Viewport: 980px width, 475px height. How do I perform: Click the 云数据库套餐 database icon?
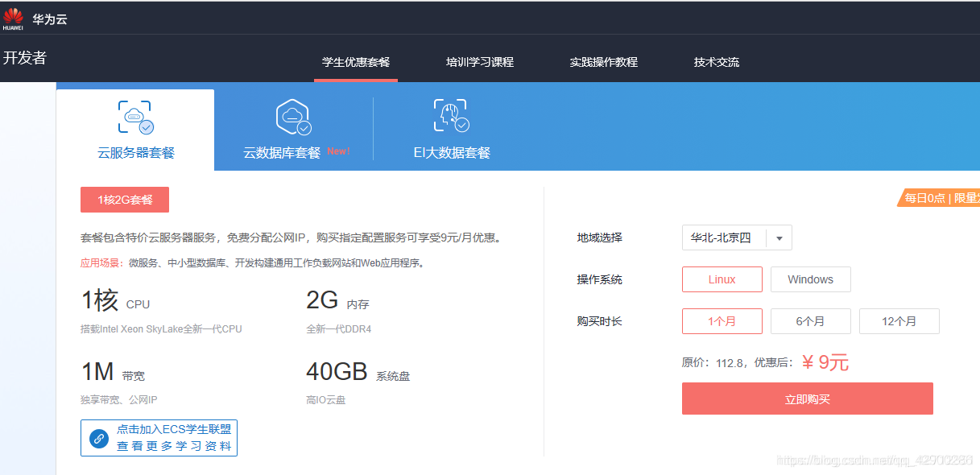point(292,115)
